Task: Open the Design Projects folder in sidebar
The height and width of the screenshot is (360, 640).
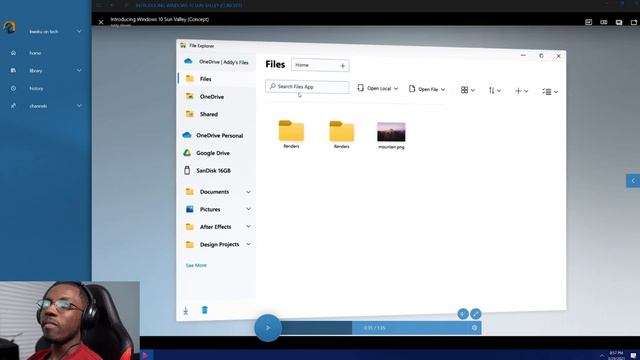Action: pos(219,244)
